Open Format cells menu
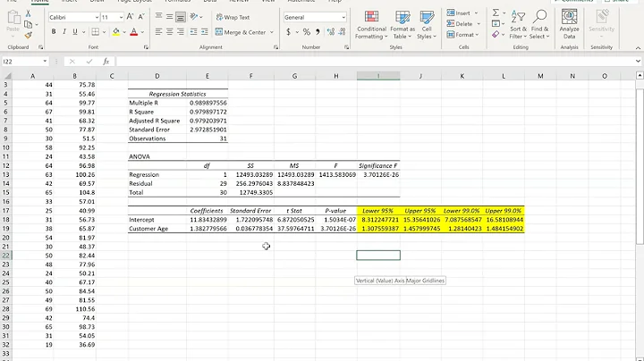Screen dimensions: 644x361 click(463, 35)
